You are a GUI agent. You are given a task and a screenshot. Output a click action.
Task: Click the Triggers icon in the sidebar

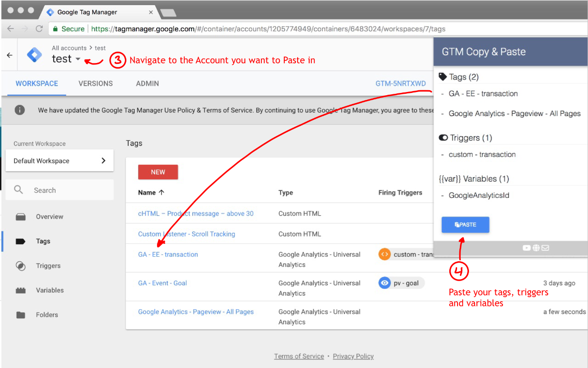tap(21, 266)
